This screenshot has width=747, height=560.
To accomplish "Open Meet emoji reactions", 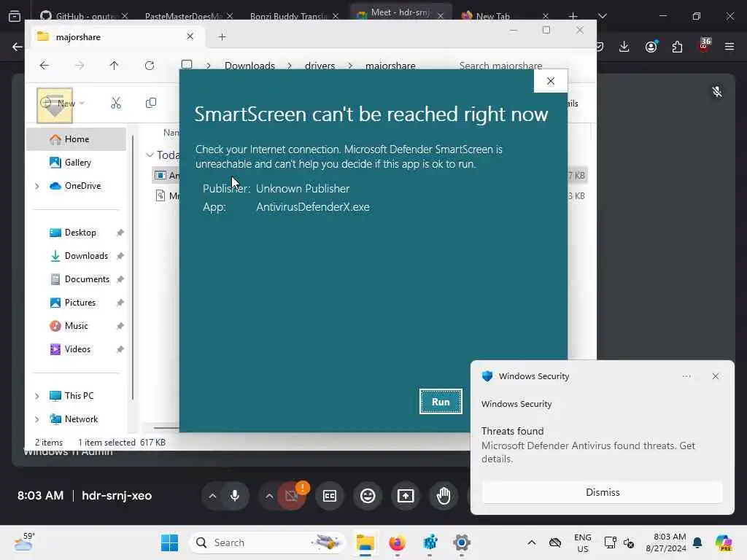I will (x=368, y=496).
